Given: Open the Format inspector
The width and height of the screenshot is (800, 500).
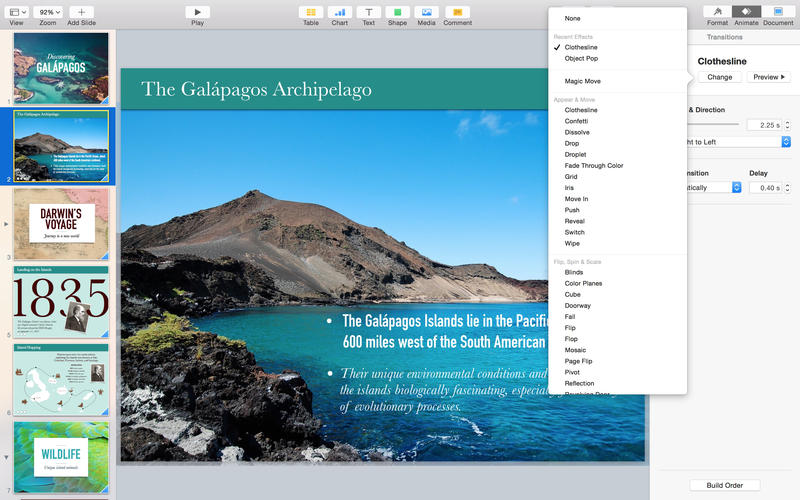Looking at the screenshot, I should pos(717,12).
